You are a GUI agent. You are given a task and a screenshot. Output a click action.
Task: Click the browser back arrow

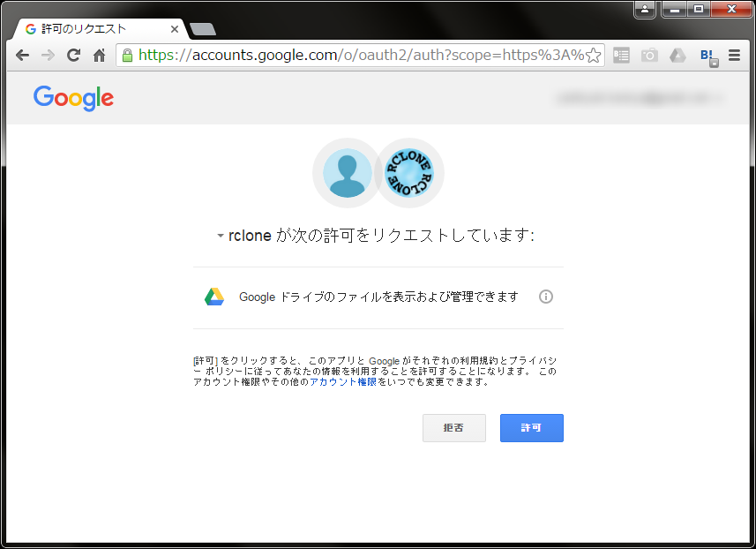tap(22, 55)
